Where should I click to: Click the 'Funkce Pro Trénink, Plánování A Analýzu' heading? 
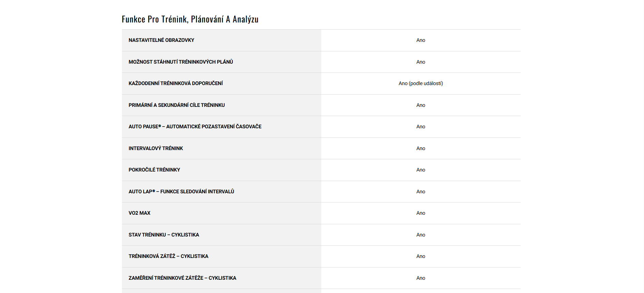[190, 19]
